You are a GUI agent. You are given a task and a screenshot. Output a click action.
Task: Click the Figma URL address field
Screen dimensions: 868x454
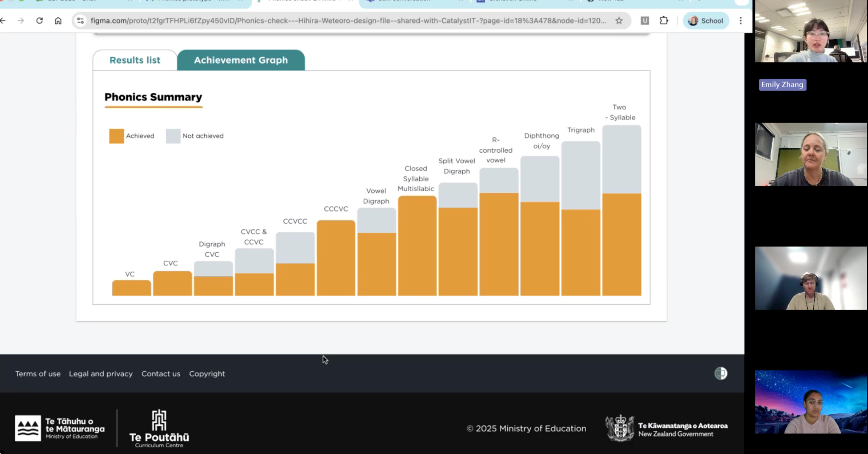348,21
